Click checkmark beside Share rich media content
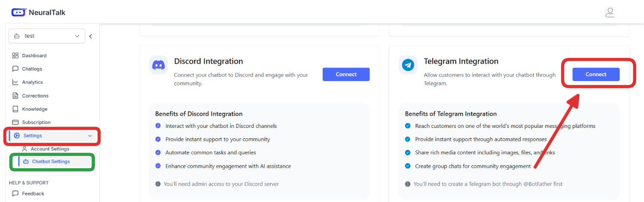This screenshot has width=644, height=202. [408, 153]
